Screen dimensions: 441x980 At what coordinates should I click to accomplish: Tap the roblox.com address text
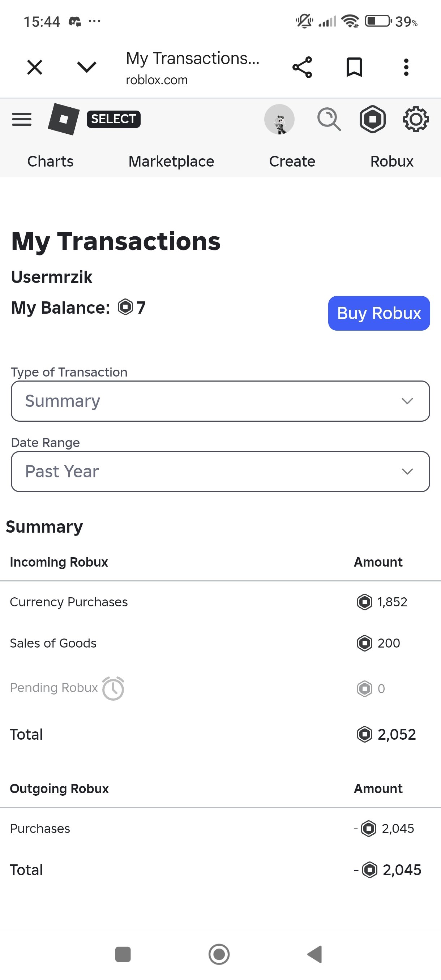click(157, 80)
